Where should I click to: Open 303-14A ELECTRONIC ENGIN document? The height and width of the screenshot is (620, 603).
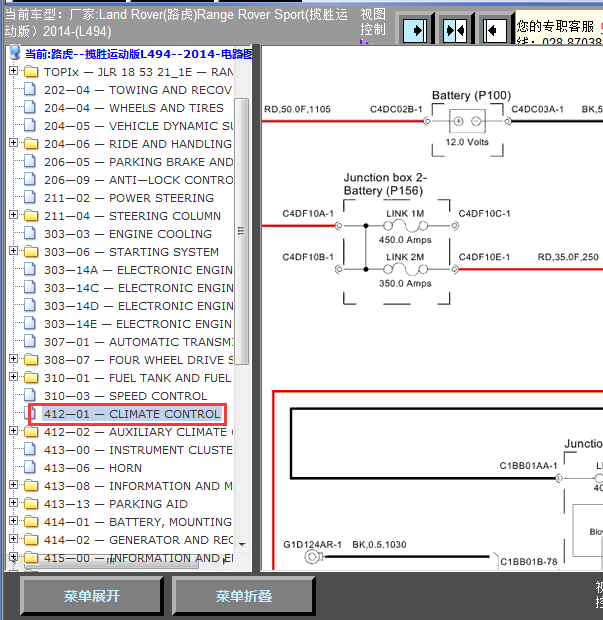[x=138, y=270]
